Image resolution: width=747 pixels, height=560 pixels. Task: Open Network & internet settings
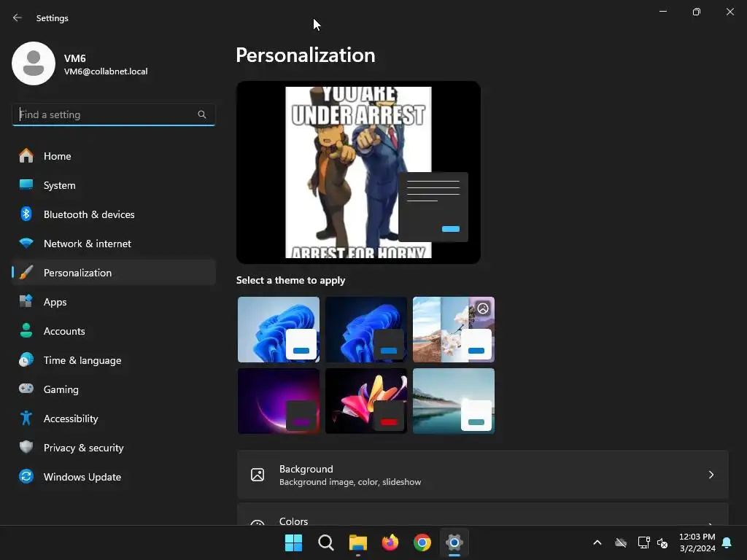coord(113,244)
